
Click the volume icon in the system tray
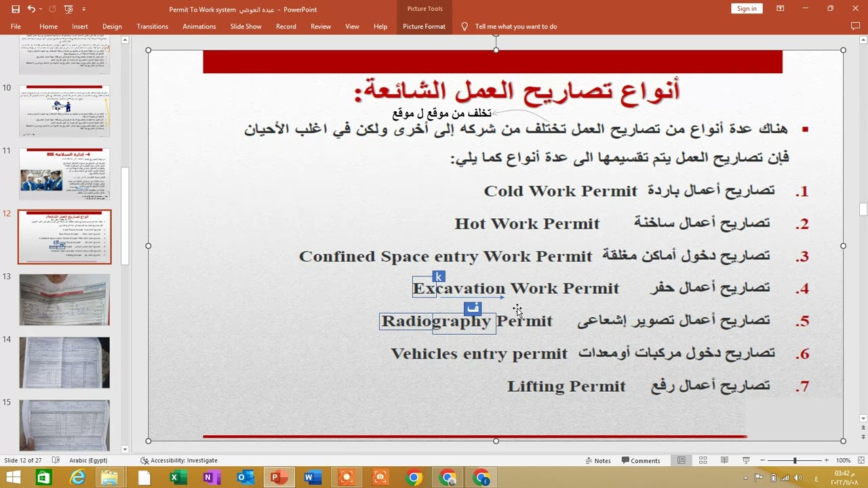pos(797,478)
